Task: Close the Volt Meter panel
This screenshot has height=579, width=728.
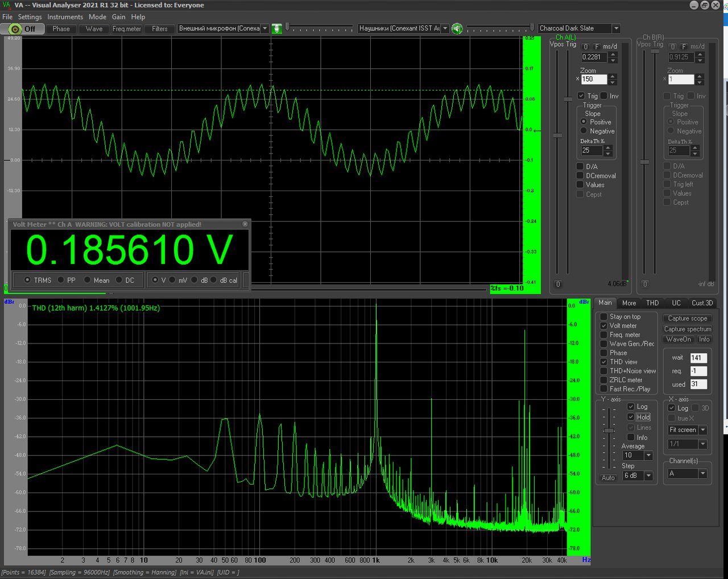Action: click(245, 224)
